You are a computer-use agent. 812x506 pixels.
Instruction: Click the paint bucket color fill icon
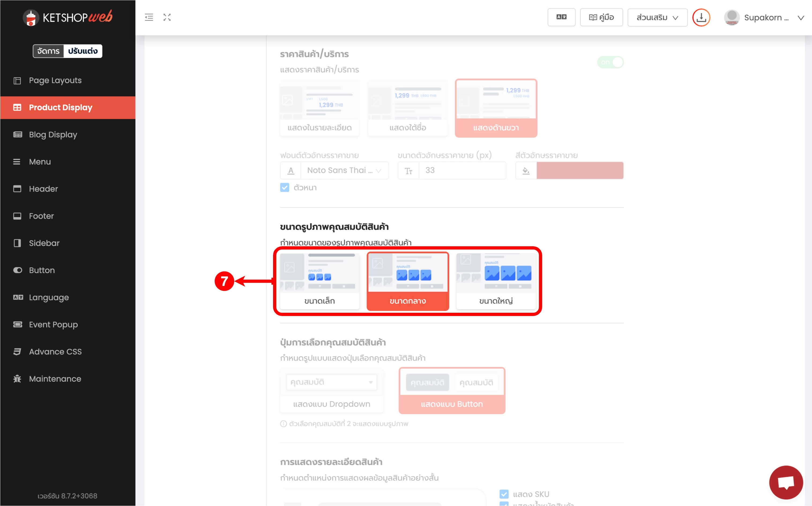pyautogui.click(x=526, y=171)
